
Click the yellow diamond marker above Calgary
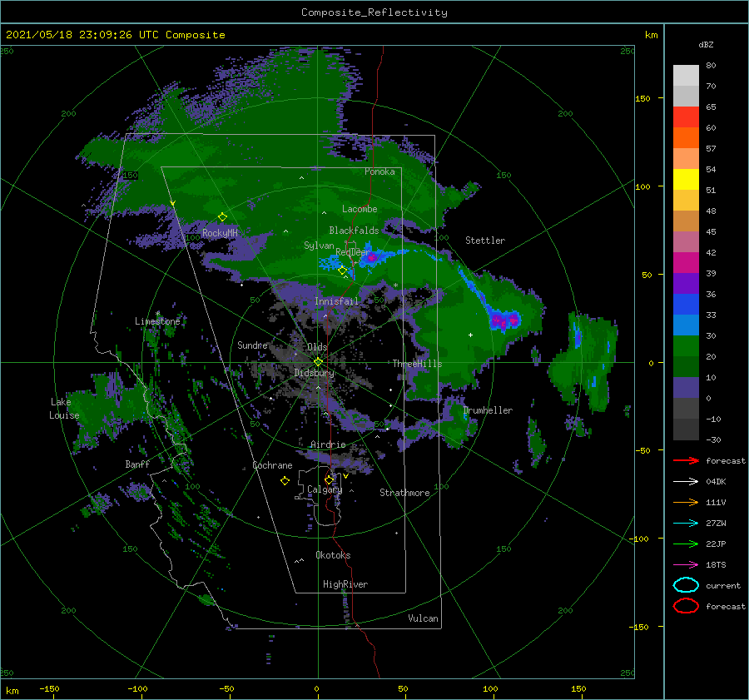(x=329, y=479)
